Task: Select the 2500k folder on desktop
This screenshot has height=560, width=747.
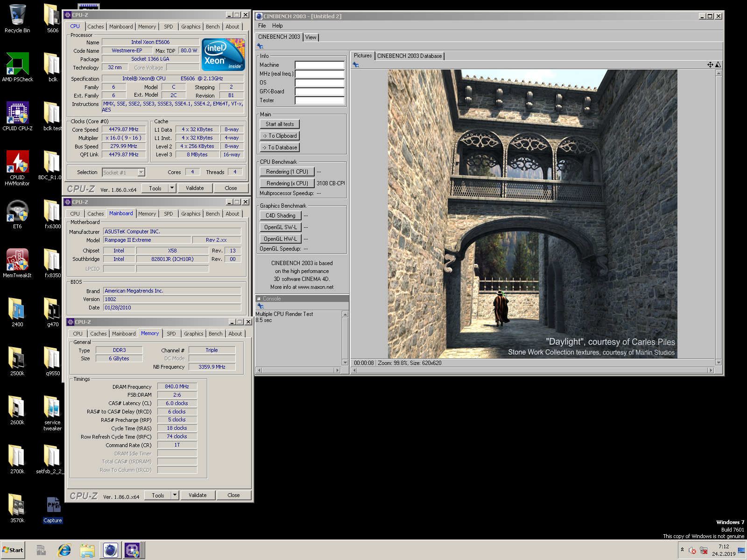Action: (17, 362)
